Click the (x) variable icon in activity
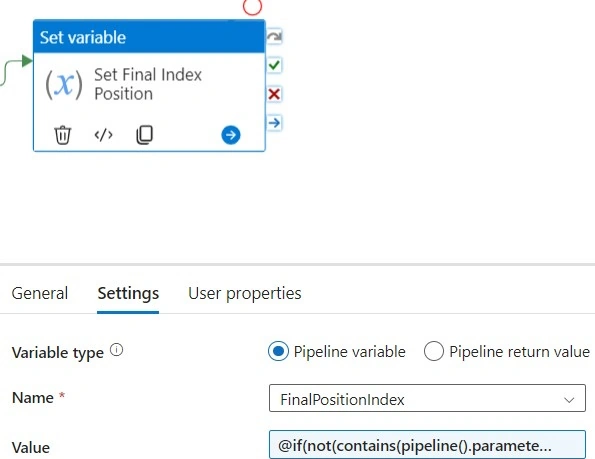 coord(64,85)
